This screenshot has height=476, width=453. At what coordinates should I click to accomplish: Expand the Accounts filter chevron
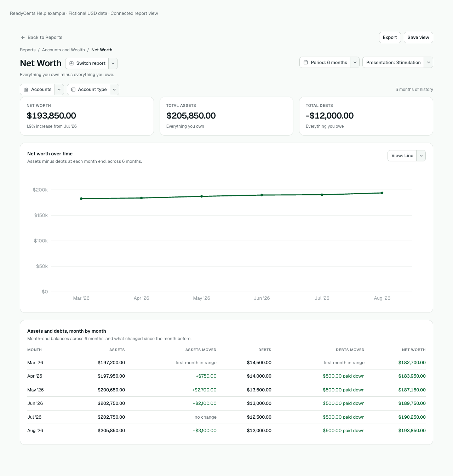pyautogui.click(x=59, y=90)
